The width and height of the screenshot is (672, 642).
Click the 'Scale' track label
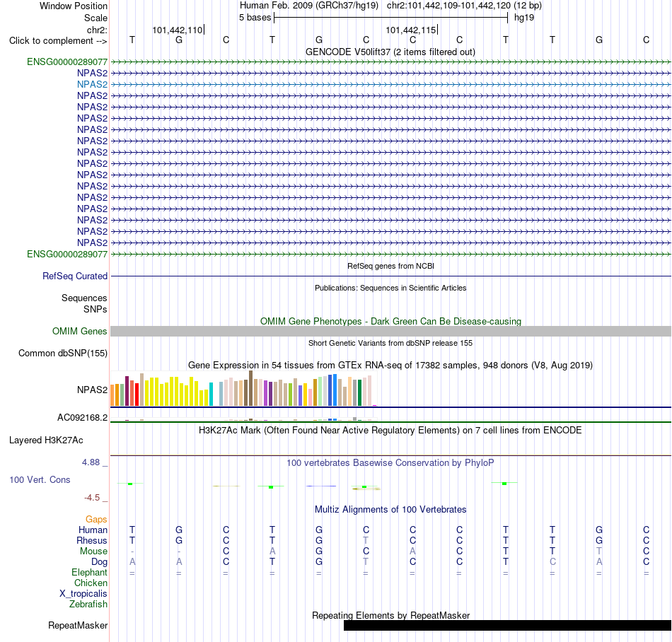pos(95,18)
